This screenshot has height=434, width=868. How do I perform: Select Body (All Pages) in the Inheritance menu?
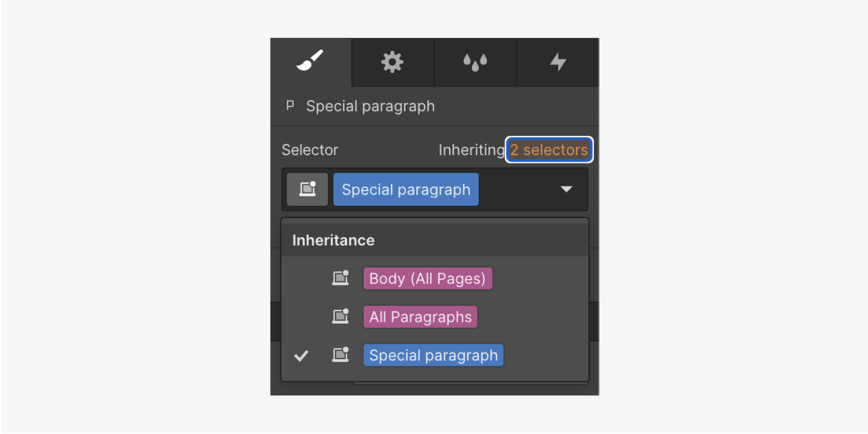point(427,279)
